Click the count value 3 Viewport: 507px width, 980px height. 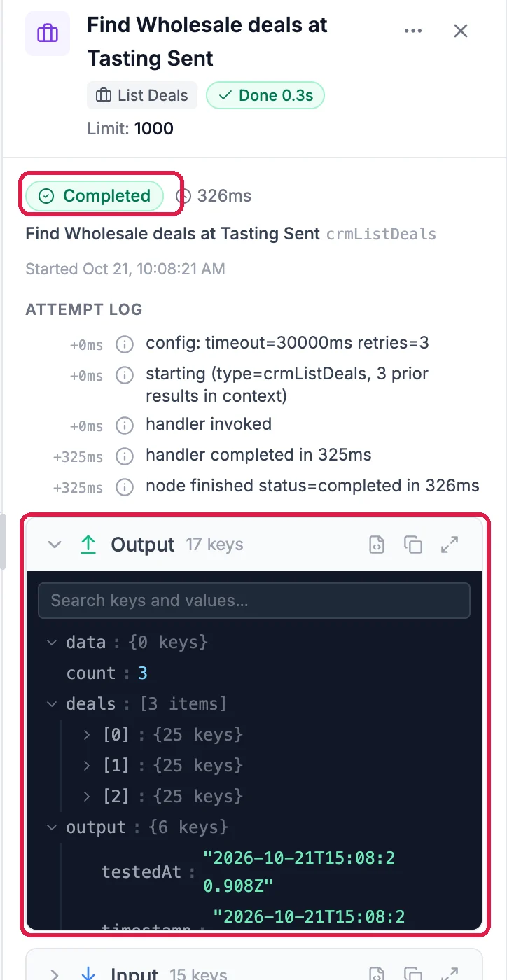pos(143,673)
